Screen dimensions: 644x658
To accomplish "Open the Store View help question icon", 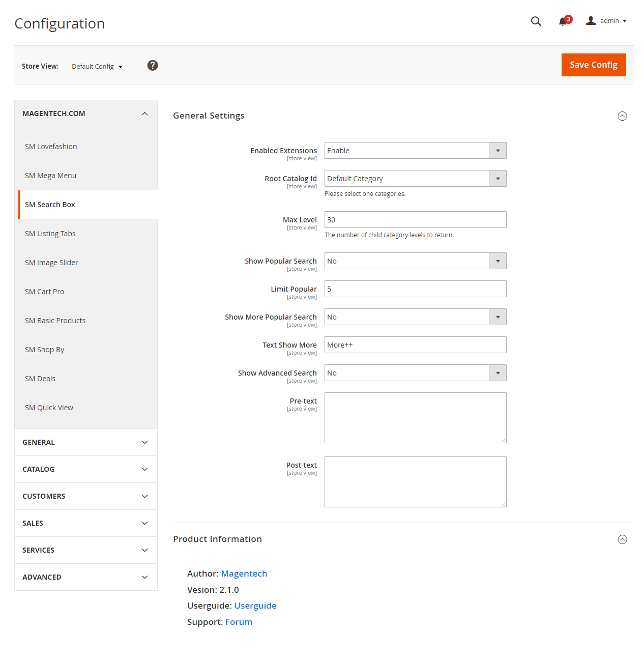I will tap(153, 65).
